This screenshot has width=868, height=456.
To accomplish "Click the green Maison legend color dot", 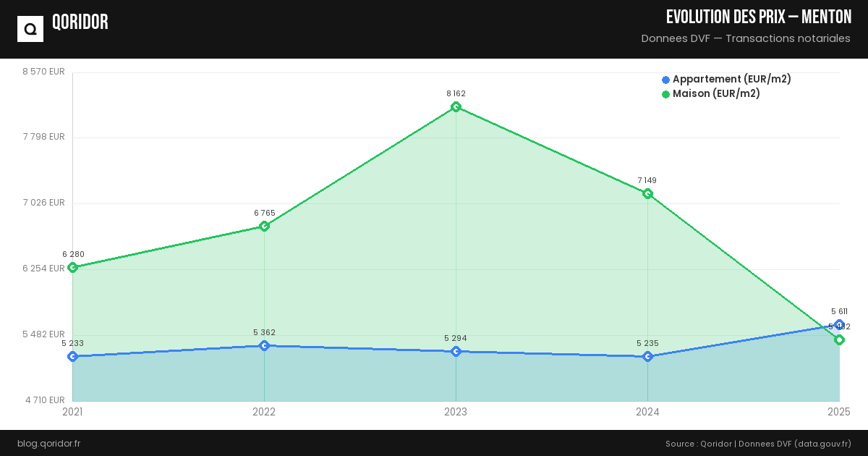I will pyautogui.click(x=666, y=94).
